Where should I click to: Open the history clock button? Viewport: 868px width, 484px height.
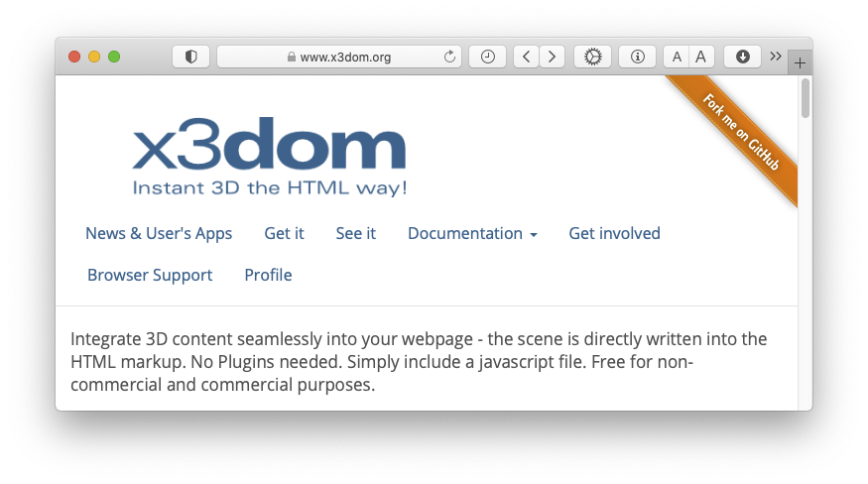(x=487, y=57)
